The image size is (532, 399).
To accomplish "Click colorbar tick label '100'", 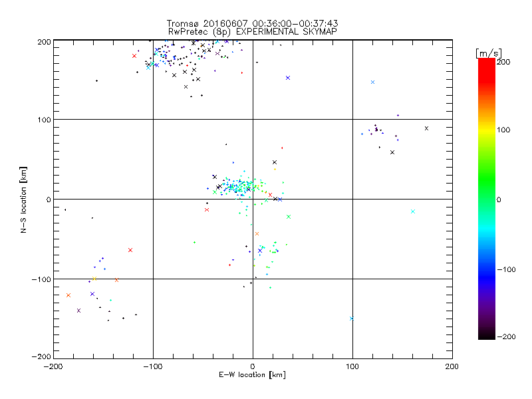I will [x=503, y=130].
